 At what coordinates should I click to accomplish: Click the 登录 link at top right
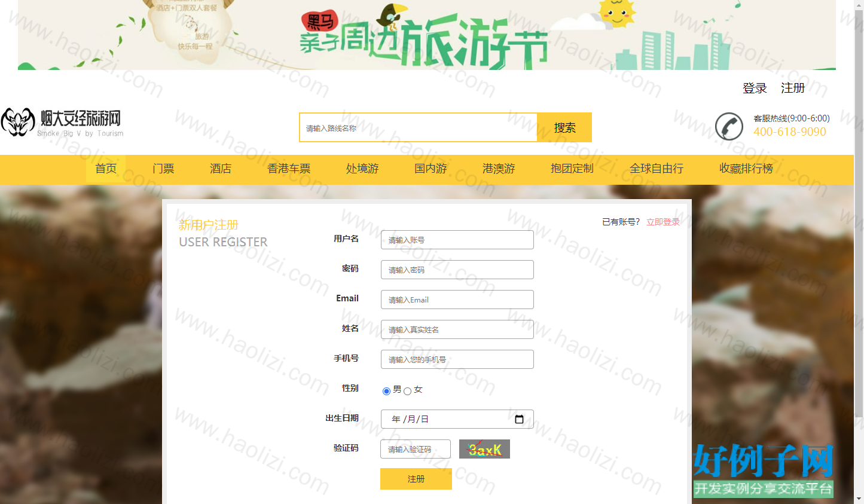tap(755, 88)
